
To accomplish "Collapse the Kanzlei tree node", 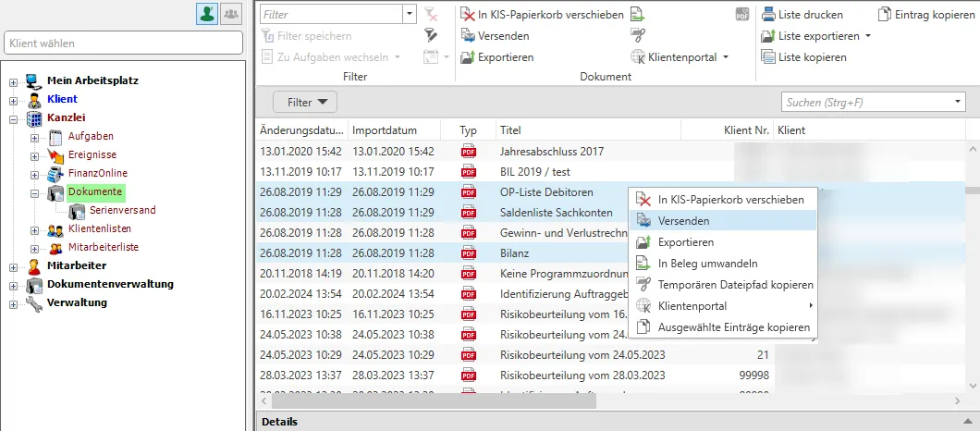I will point(13,118).
